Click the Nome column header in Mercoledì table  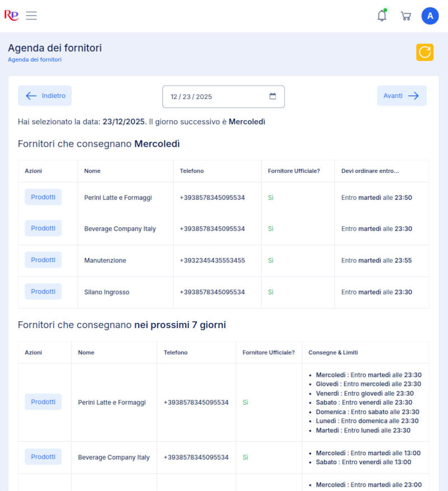click(x=92, y=171)
